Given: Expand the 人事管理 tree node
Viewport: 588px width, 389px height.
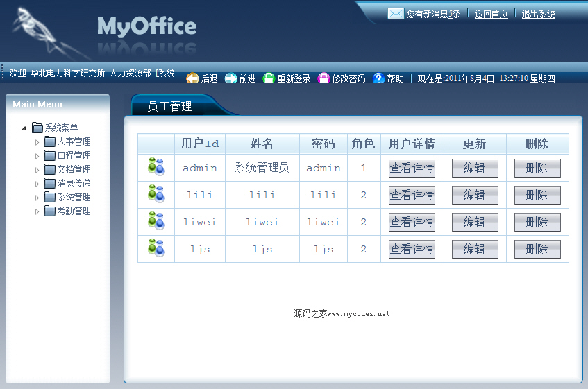Looking at the screenshot, I should [x=37, y=142].
